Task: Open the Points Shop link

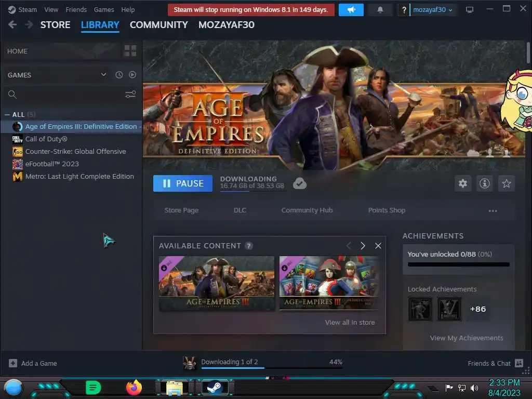Action: pyautogui.click(x=387, y=210)
